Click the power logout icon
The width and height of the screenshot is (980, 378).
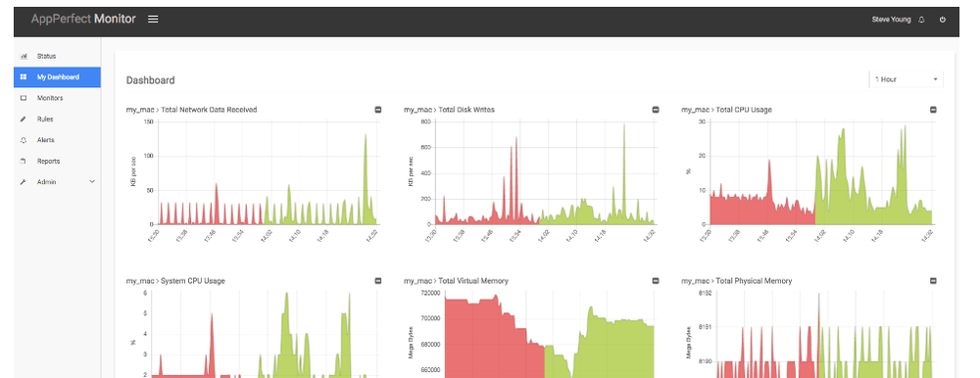tap(943, 20)
